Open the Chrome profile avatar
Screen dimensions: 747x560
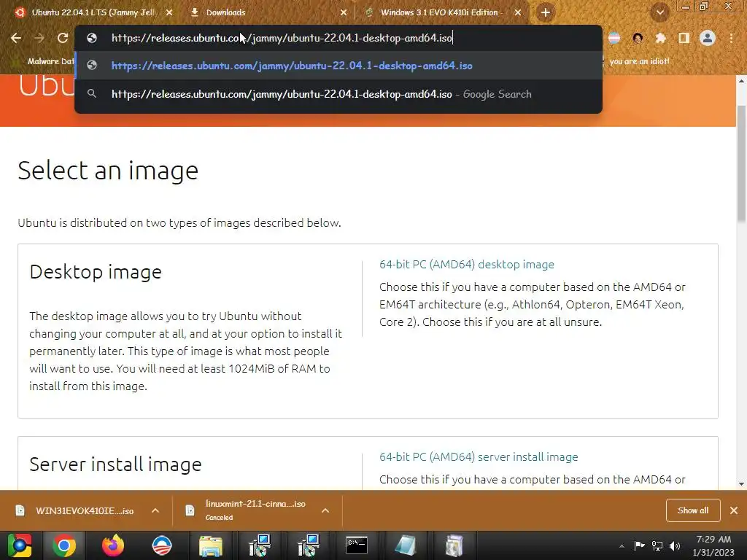click(x=708, y=38)
